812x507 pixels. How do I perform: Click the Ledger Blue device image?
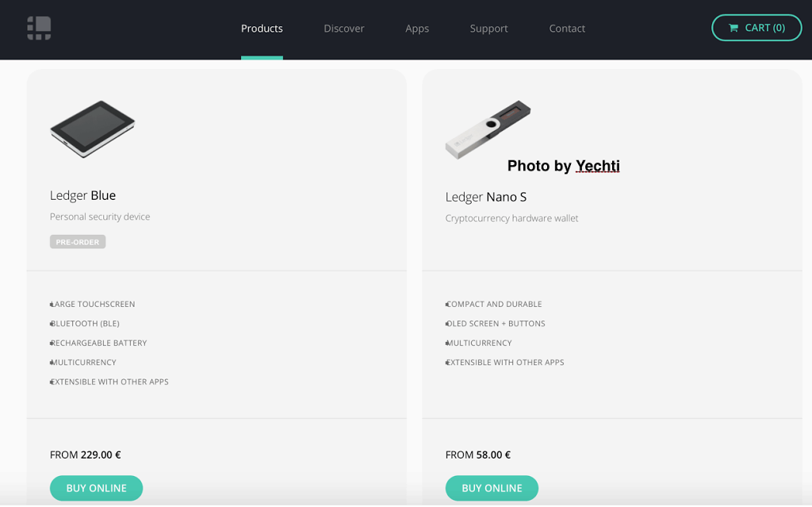tap(93, 129)
